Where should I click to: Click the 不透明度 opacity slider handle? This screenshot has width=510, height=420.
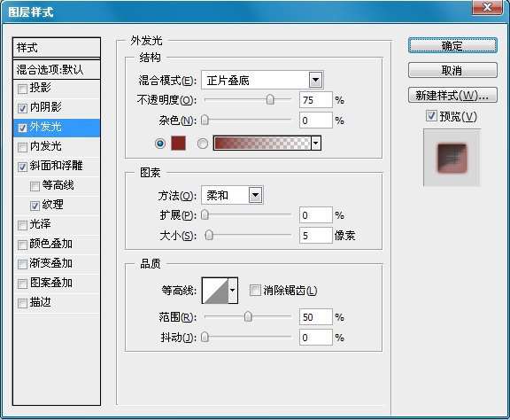tap(270, 99)
